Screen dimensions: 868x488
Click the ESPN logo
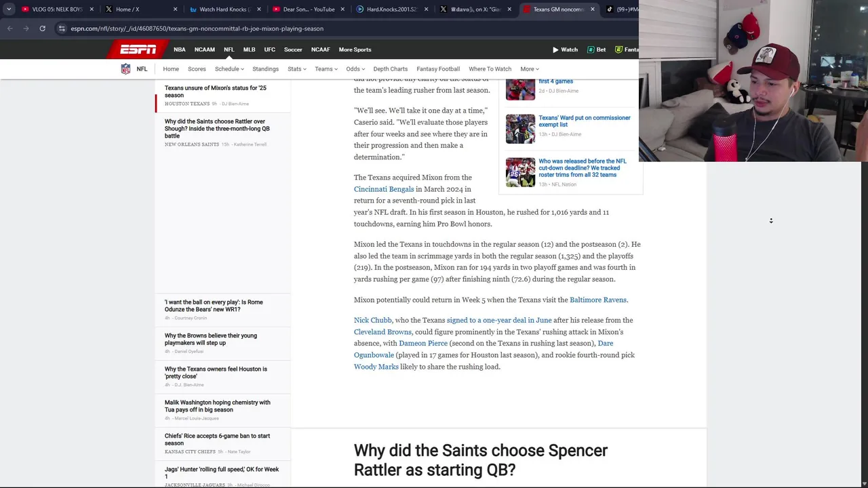click(138, 49)
